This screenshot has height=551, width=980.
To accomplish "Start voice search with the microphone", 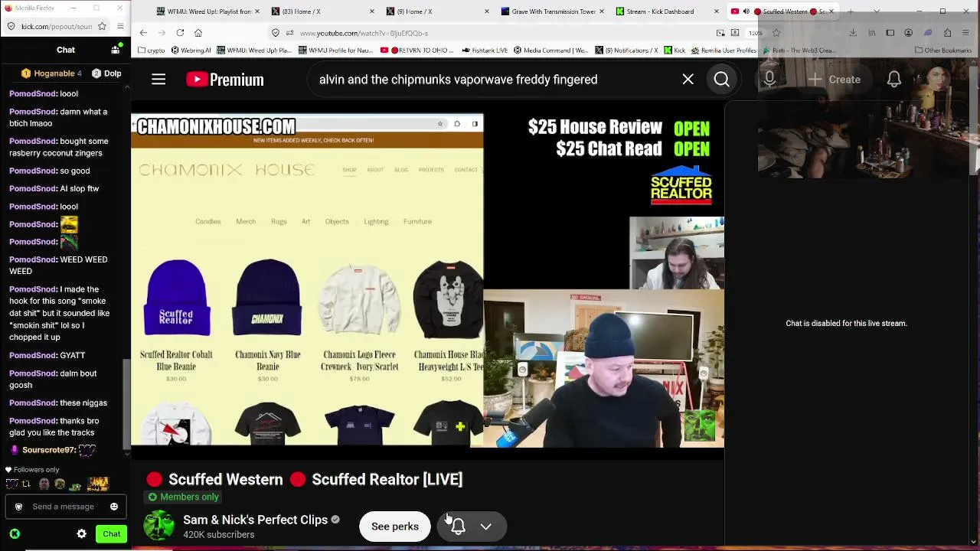I will (x=769, y=80).
